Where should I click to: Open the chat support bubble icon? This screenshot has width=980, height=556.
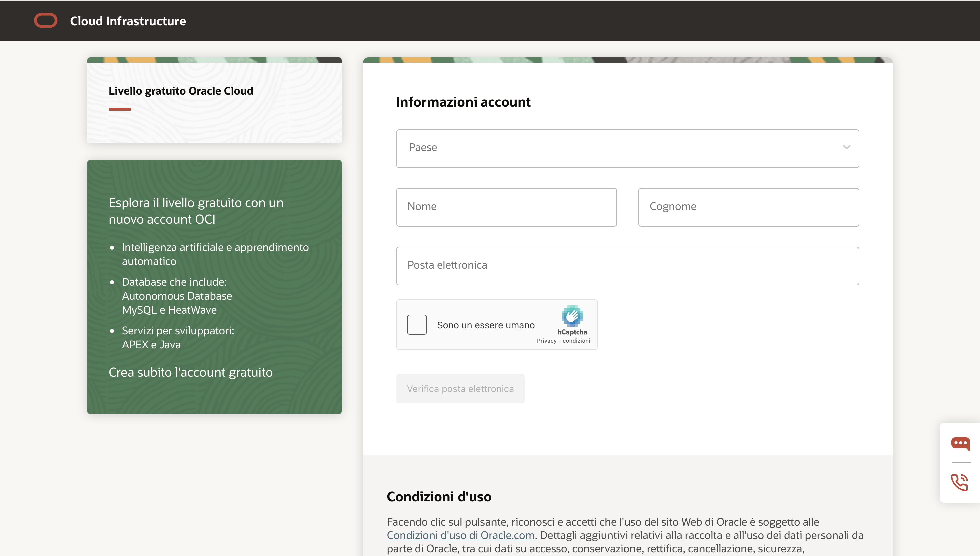(x=960, y=443)
